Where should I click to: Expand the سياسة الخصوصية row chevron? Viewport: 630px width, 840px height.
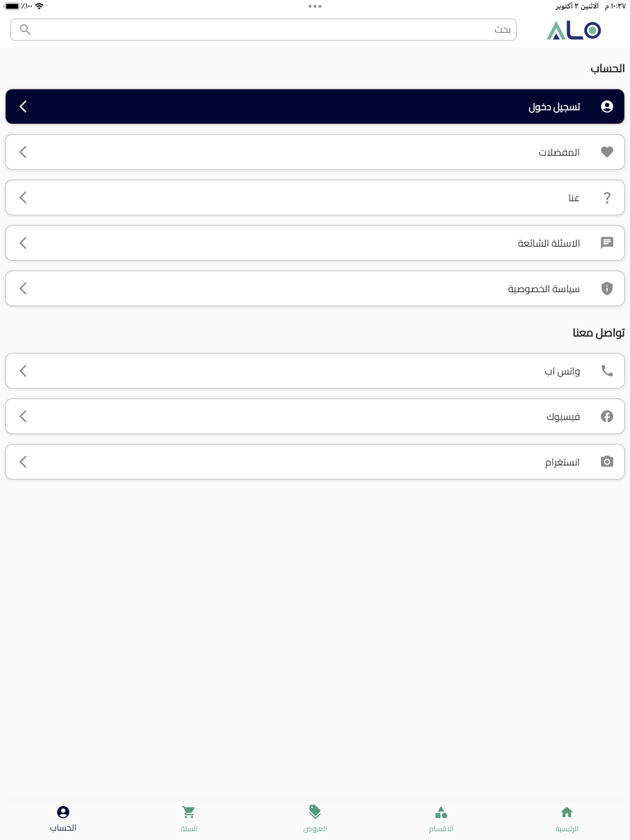[23, 288]
